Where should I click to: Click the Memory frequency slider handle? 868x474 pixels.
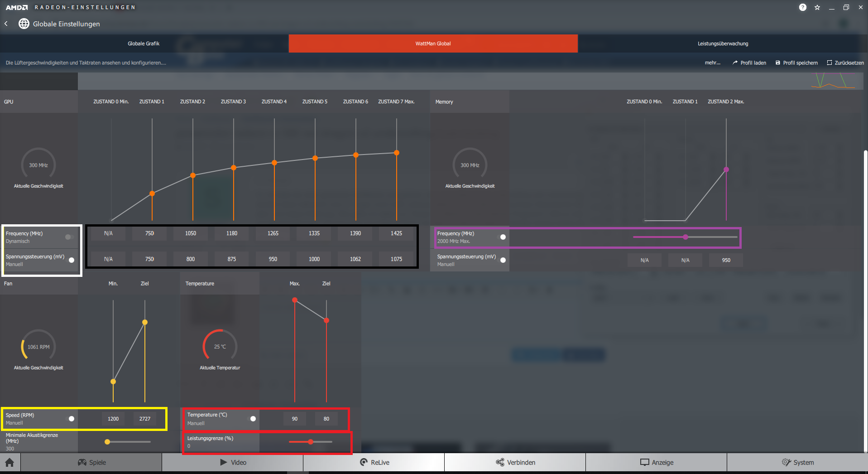pos(686,237)
